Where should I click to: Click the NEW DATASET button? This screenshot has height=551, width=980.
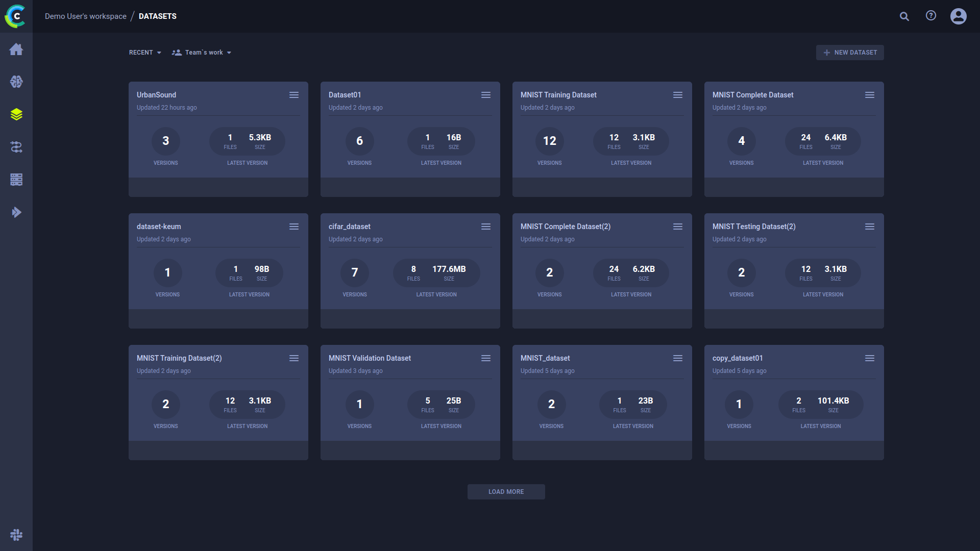(x=850, y=53)
